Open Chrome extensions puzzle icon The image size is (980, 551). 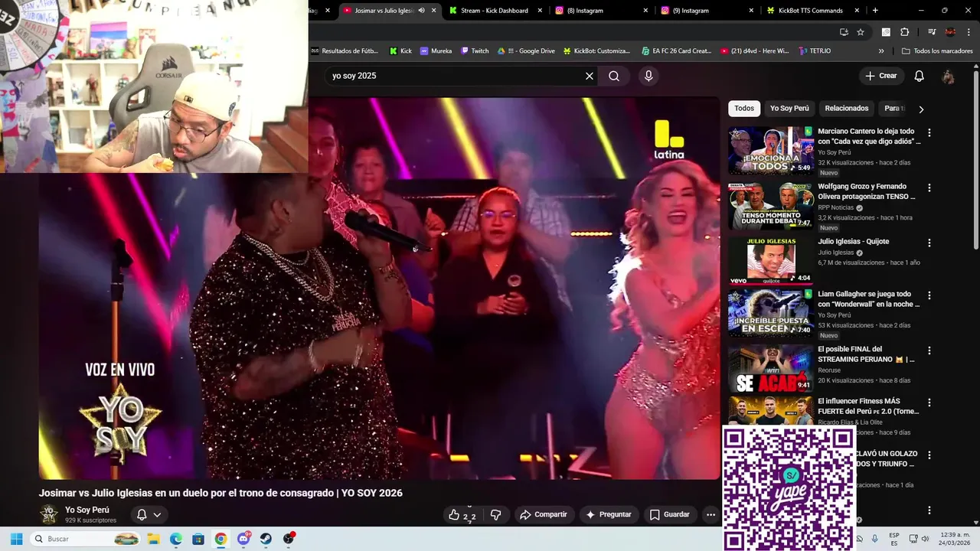905,32
